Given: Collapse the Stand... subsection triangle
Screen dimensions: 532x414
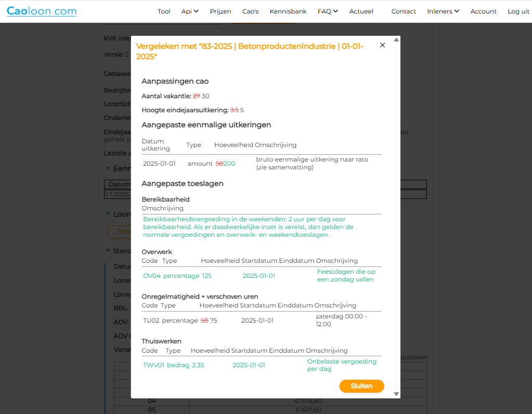Looking at the screenshot, I should (108, 250).
